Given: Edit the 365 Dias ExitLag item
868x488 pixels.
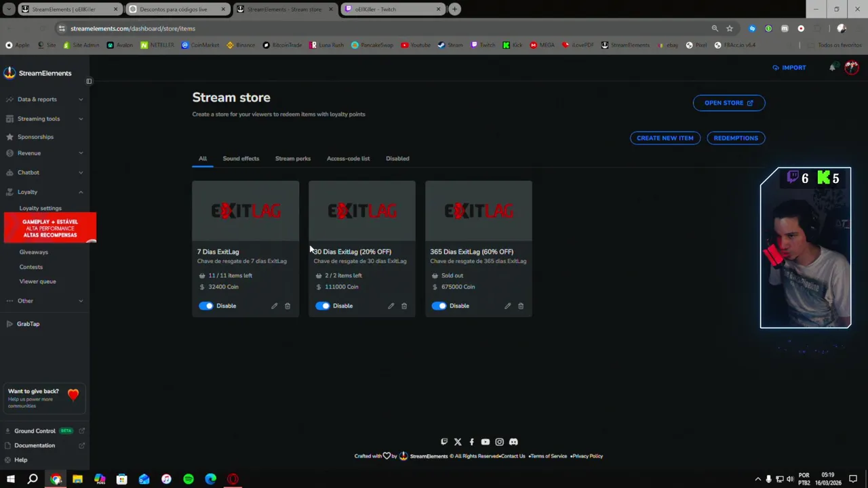Looking at the screenshot, I should pos(508,306).
